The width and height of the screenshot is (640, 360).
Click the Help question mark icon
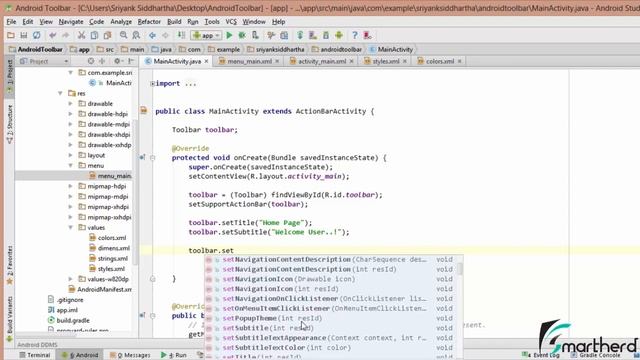[355, 36]
